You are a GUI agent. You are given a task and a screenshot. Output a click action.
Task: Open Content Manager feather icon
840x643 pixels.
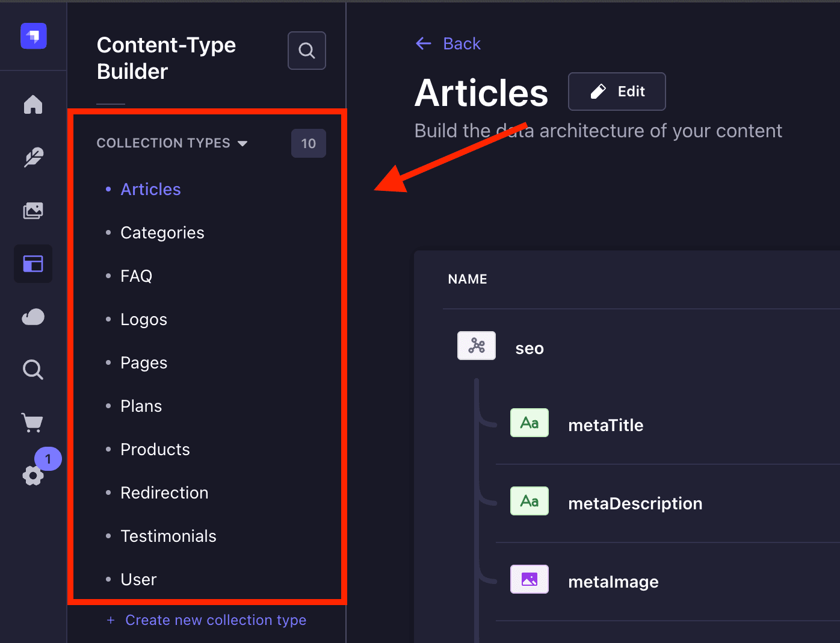(33, 157)
